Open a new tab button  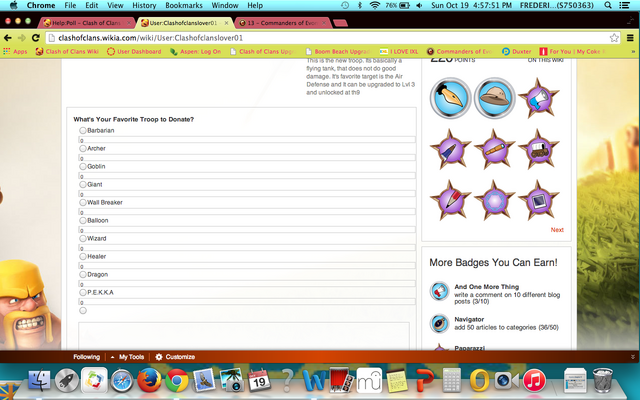[340, 23]
